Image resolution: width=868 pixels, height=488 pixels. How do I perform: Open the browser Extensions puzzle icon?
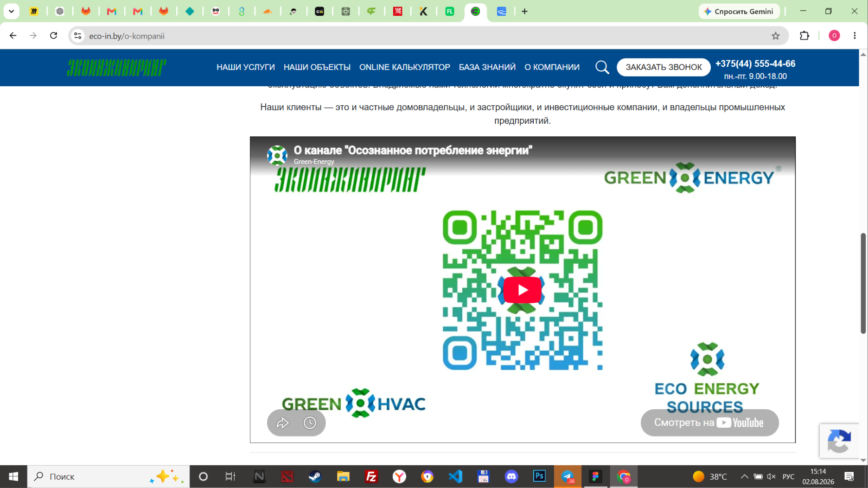[x=804, y=36]
